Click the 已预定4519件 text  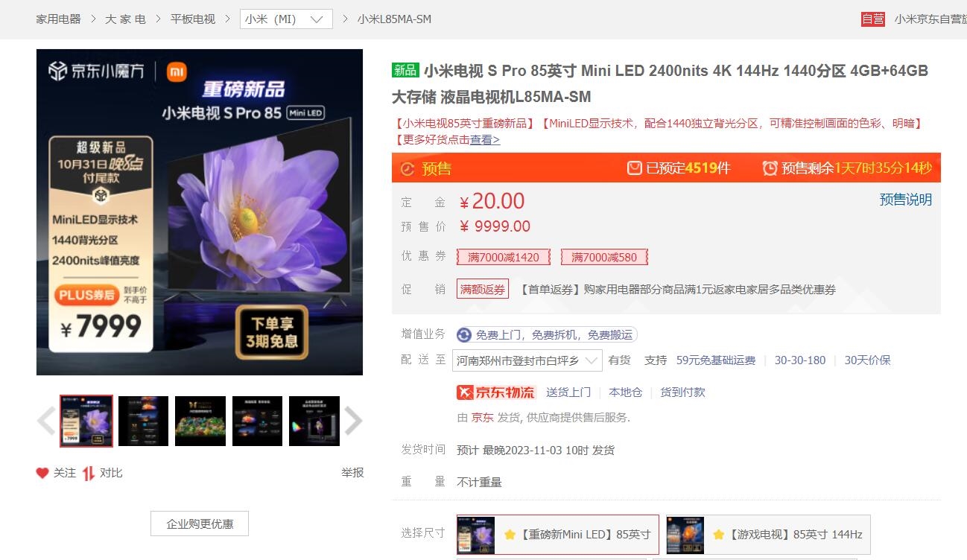(x=688, y=168)
